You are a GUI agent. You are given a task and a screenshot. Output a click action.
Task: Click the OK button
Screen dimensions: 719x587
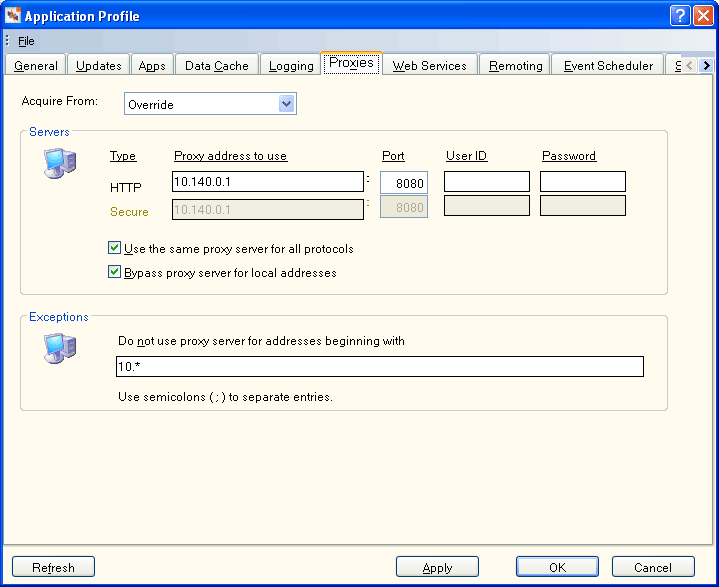(557, 567)
